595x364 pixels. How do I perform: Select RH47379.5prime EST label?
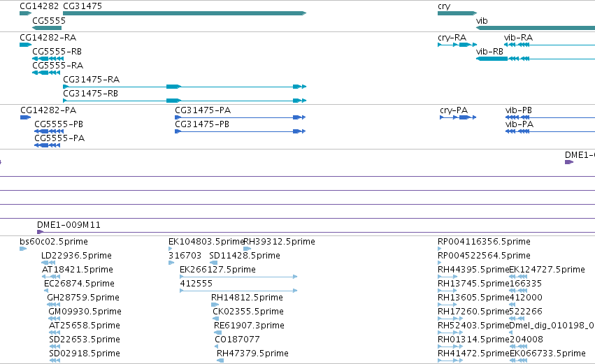pyautogui.click(x=252, y=354)
